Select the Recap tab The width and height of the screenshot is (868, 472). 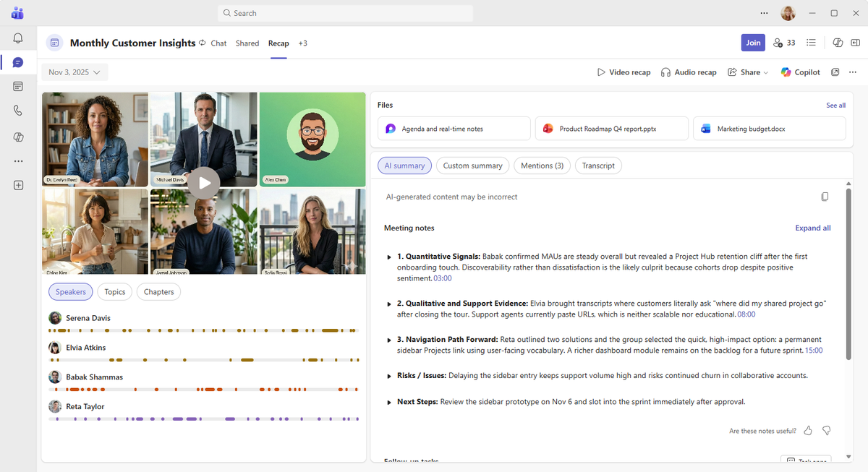(278, 43)
